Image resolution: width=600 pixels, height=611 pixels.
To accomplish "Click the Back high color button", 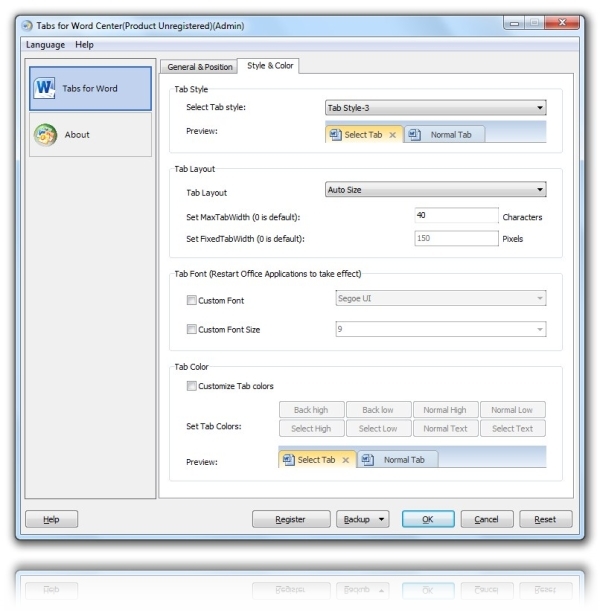I will 311,410.
